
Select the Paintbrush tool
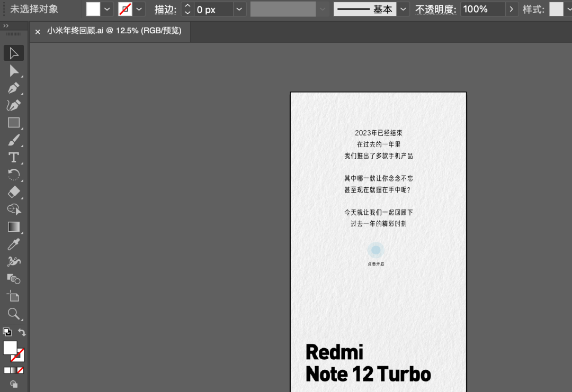[14, 140]
